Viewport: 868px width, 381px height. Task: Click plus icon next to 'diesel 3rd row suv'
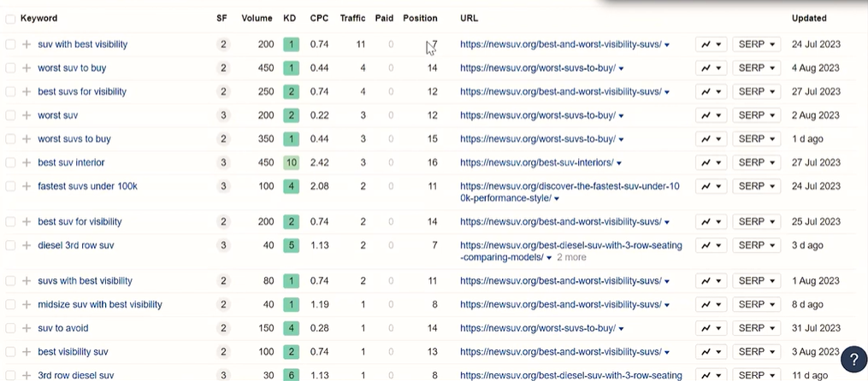27,245
